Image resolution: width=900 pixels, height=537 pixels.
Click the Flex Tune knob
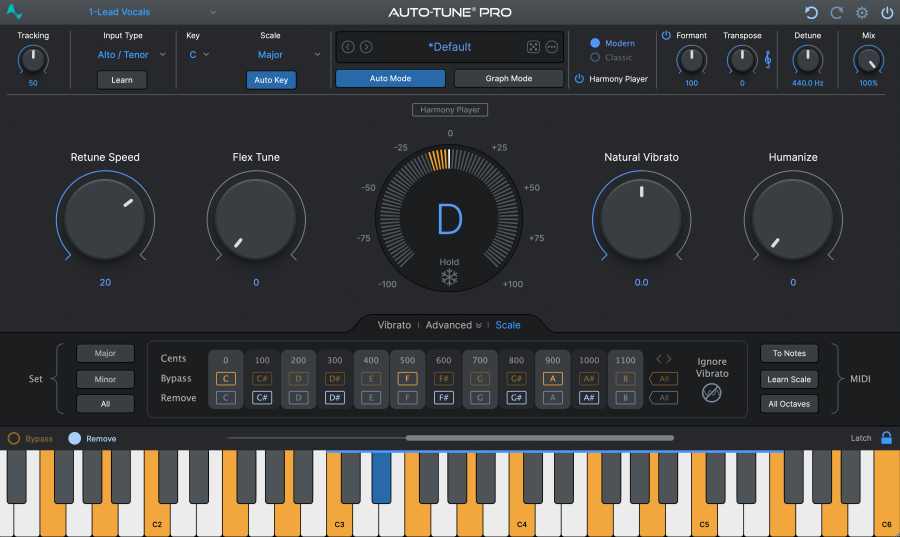pyautogui.click(x=256, y=219)
